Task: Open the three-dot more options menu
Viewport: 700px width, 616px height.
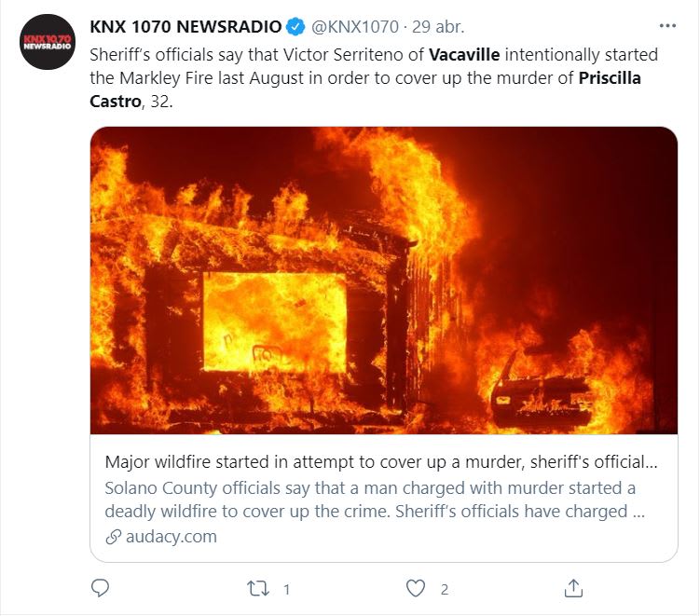Action: coord(667,26)
